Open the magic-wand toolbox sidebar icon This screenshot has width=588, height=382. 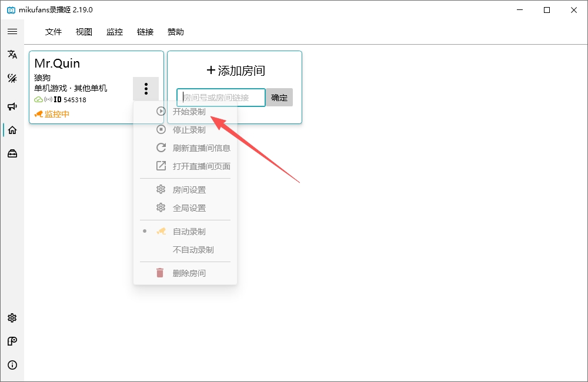(12, 78)
